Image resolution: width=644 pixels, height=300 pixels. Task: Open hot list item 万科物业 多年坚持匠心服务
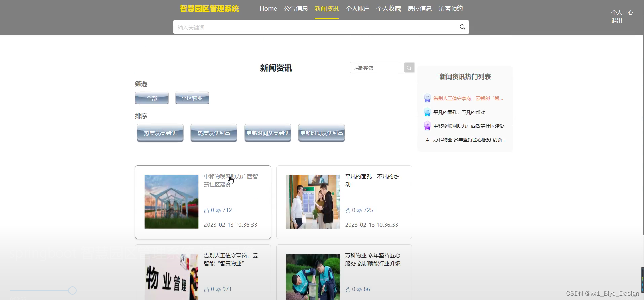[x=469, y=140]
